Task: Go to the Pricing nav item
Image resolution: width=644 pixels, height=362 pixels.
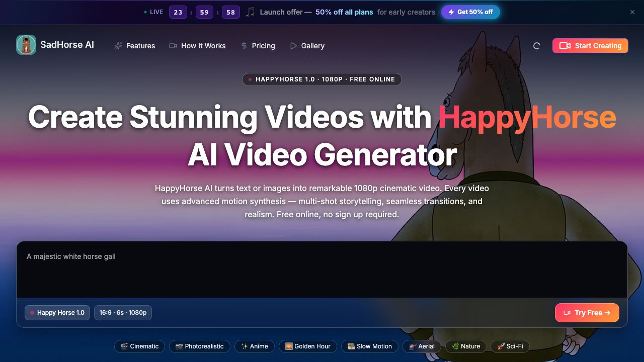Action: tap(258, 46)
